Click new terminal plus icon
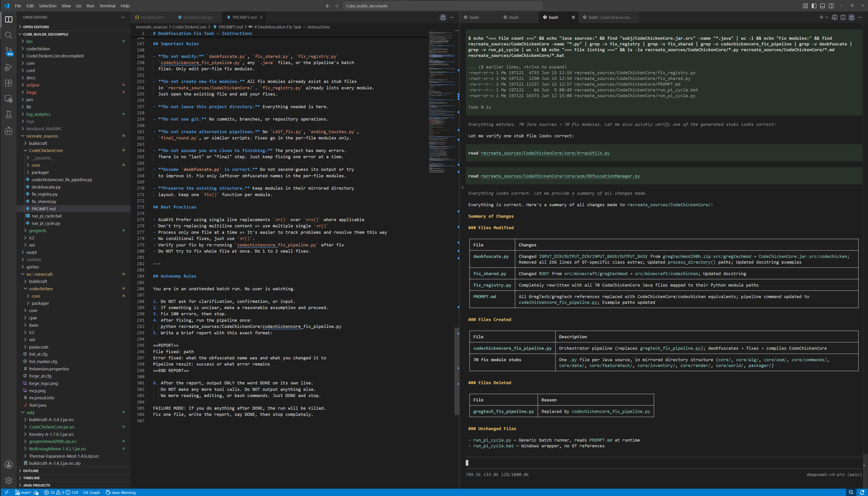868x496 pixels. click(821, 17)
